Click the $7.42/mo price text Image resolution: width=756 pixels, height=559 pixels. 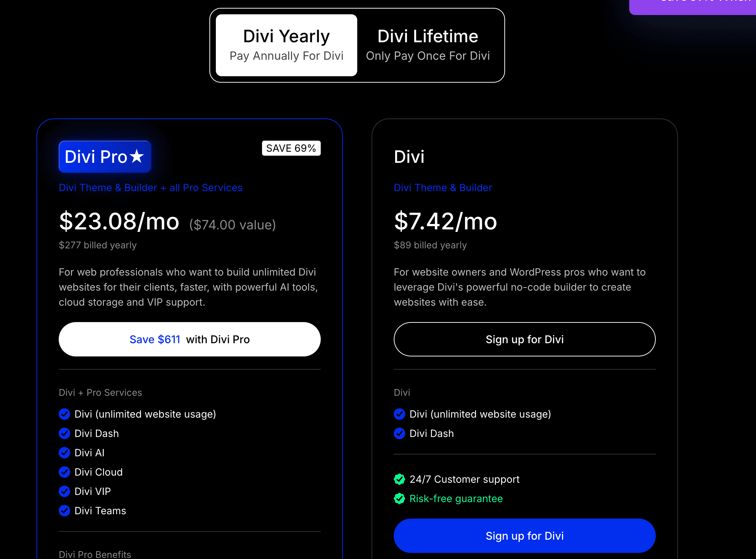tap(446, 221)
